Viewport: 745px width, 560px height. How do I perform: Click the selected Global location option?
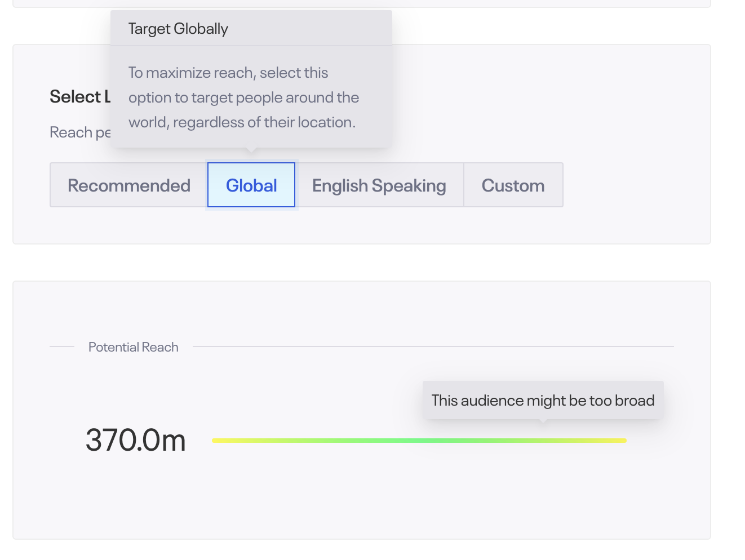251,185
